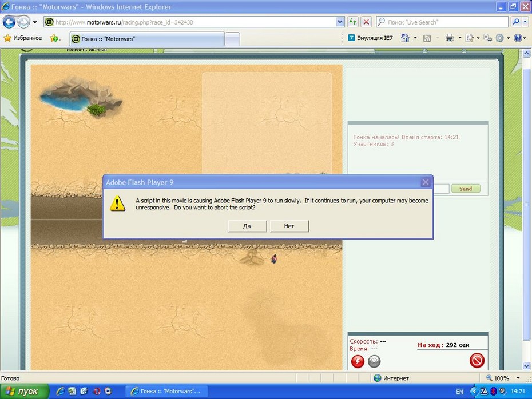
Task: Click the "Скорость: ---" speed readout
Action: (368, 341)
